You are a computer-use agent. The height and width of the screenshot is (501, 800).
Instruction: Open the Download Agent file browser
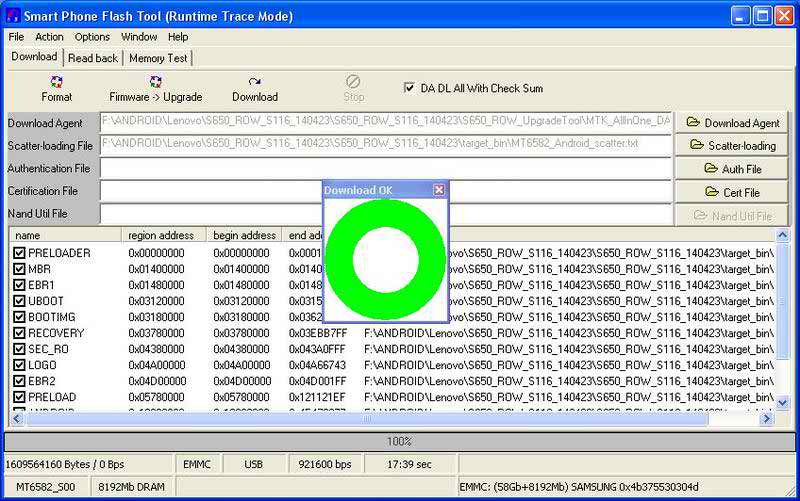coord(732,123)
